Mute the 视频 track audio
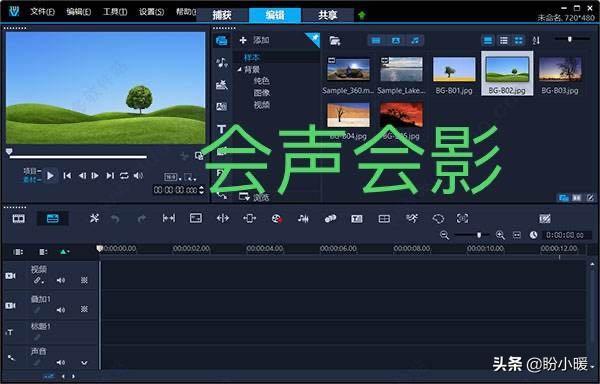 [60, 280]
